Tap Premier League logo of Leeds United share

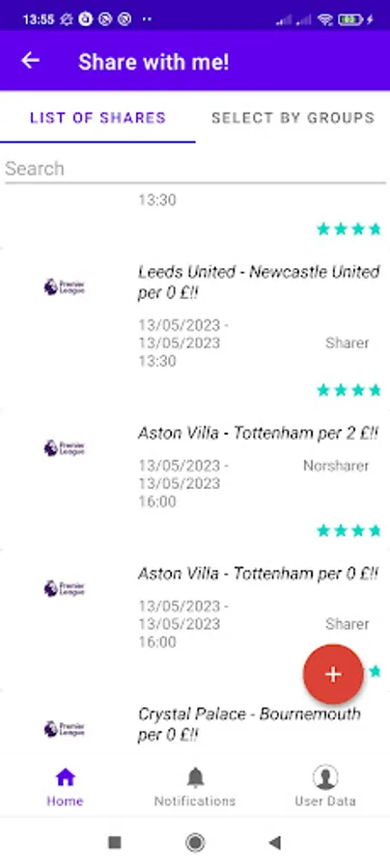tap(65, 286)
